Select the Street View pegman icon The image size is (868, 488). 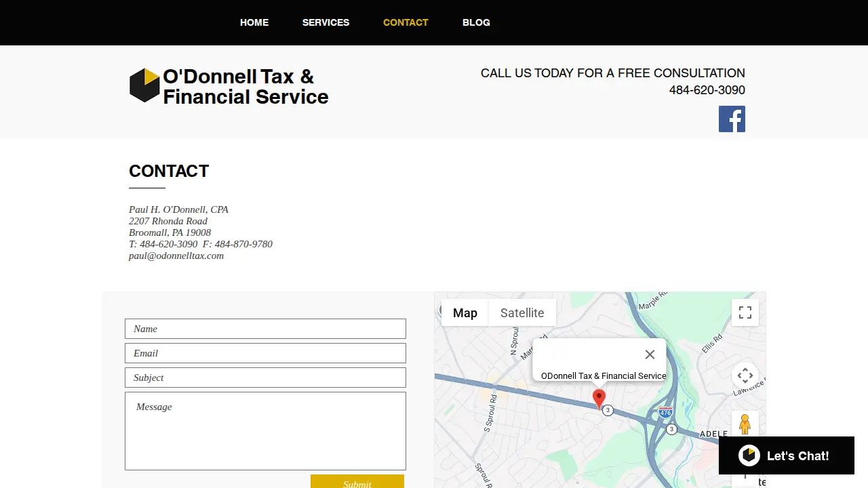pyautogui.click(x=745, y=424)
